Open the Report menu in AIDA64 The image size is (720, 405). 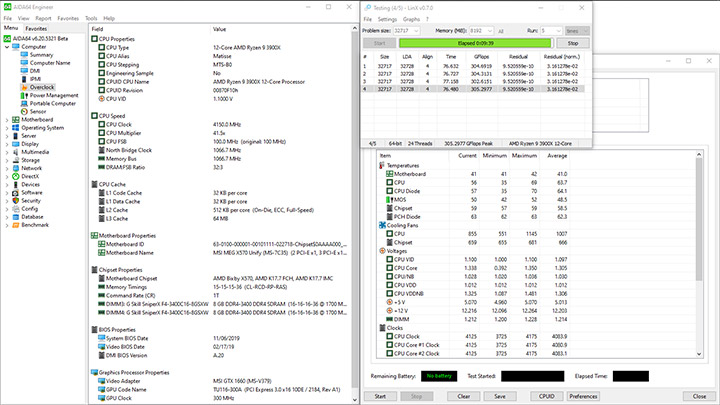43,18
